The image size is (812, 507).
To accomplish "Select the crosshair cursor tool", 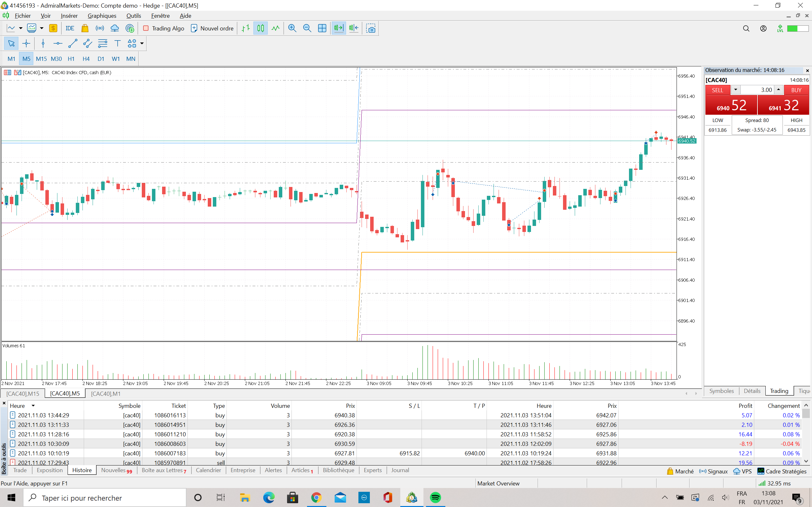I will [x=26, y=44].
